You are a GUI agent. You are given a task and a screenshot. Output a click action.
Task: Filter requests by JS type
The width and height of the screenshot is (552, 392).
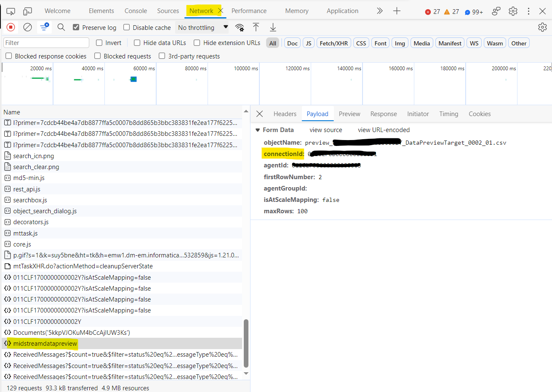309,43
